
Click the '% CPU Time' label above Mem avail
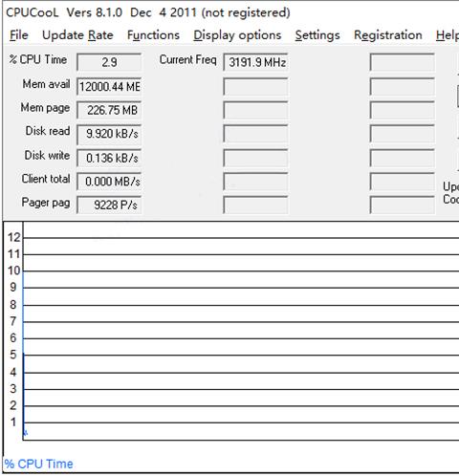point(38,59)
